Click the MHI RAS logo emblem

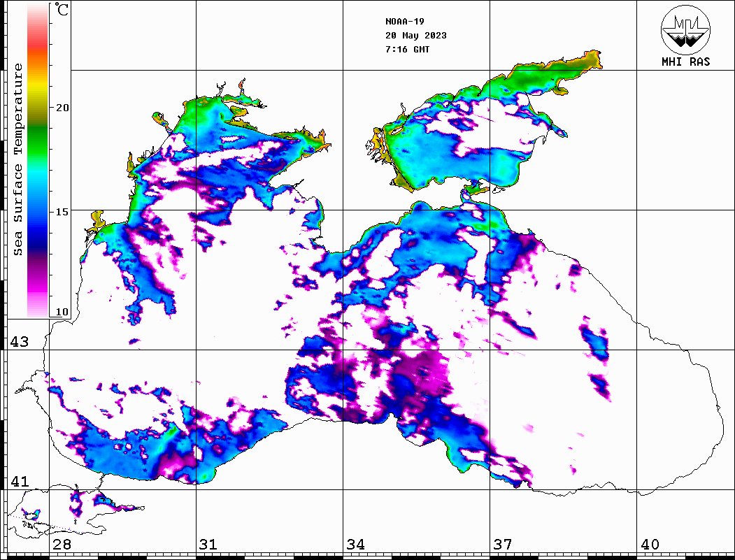point(685,29)
